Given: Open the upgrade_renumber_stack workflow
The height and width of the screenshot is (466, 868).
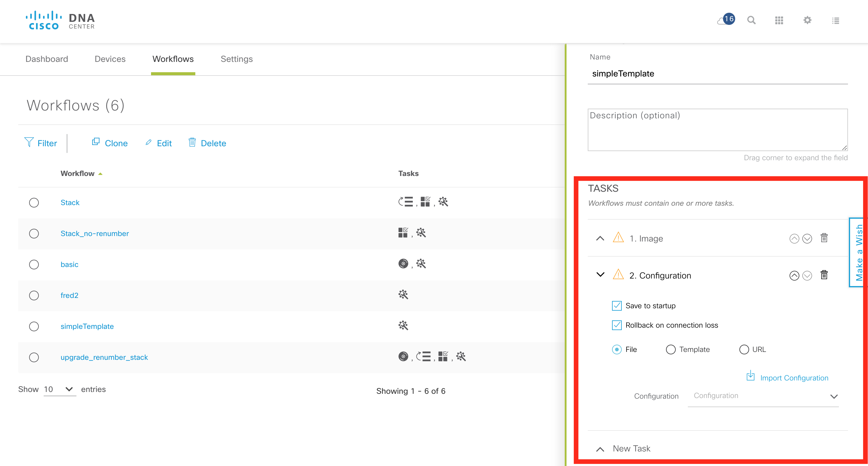Looking at the screenshot, I should coord(104,357).
